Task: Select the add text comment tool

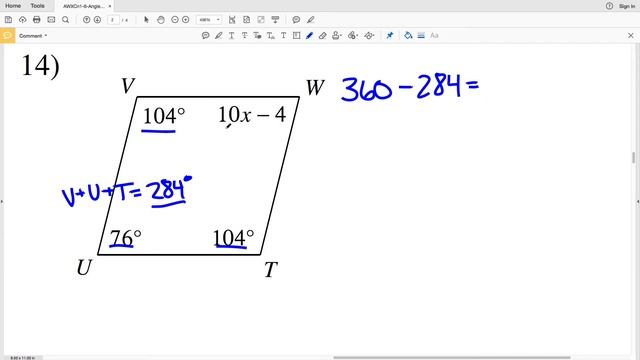Action: [x=283, y=36]
